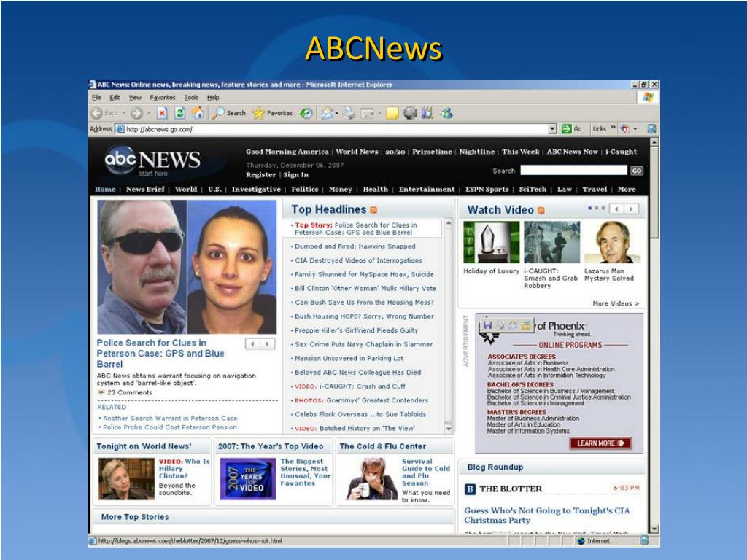Open 'Another Search Warrant in Peterson Case' link
This screenshot has height=560, width=747.
pos(170,418)
